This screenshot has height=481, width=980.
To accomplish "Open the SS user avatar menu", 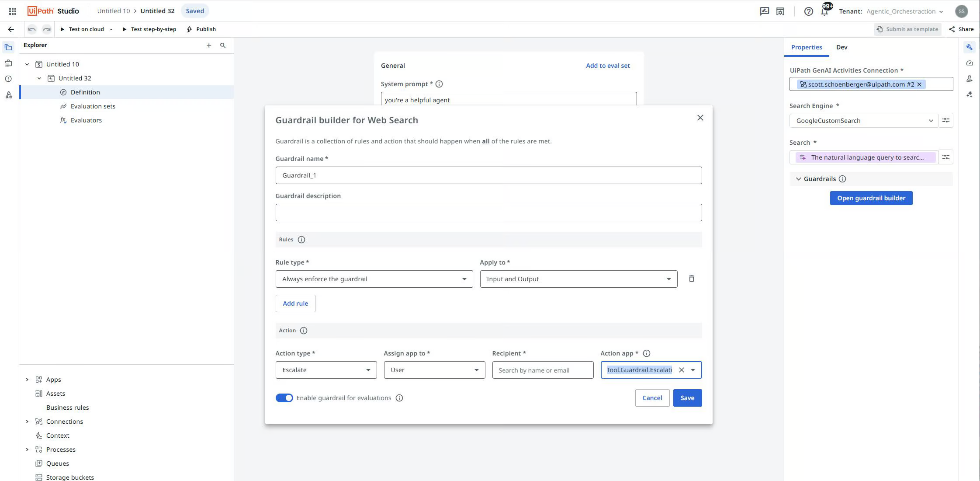I will [x=961, y=11].
